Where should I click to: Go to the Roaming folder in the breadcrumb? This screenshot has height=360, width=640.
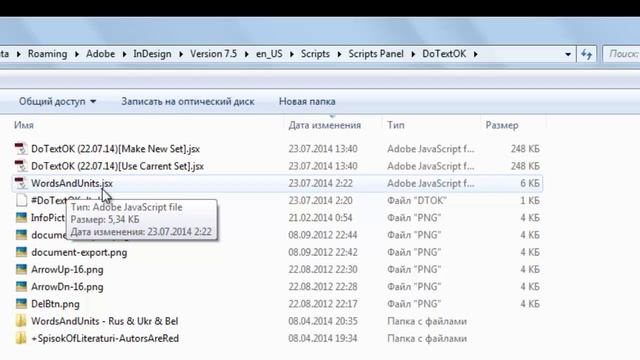(47, 54)
